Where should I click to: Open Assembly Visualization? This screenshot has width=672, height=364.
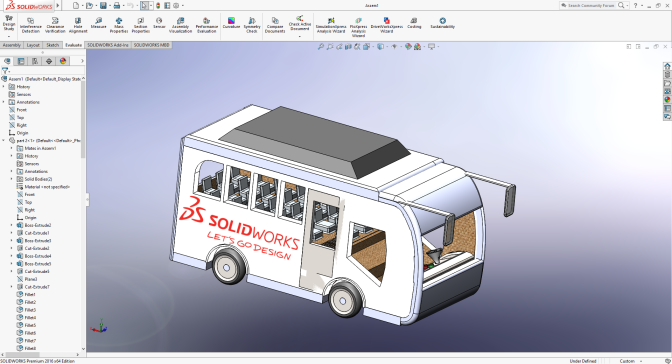point(180,25)
